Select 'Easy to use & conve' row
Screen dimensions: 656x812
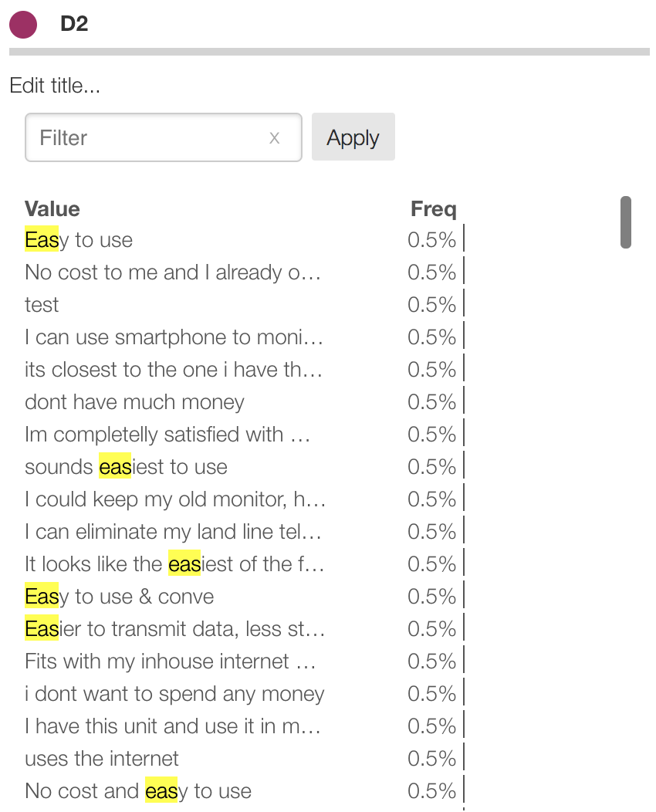(x=119, y=597)
